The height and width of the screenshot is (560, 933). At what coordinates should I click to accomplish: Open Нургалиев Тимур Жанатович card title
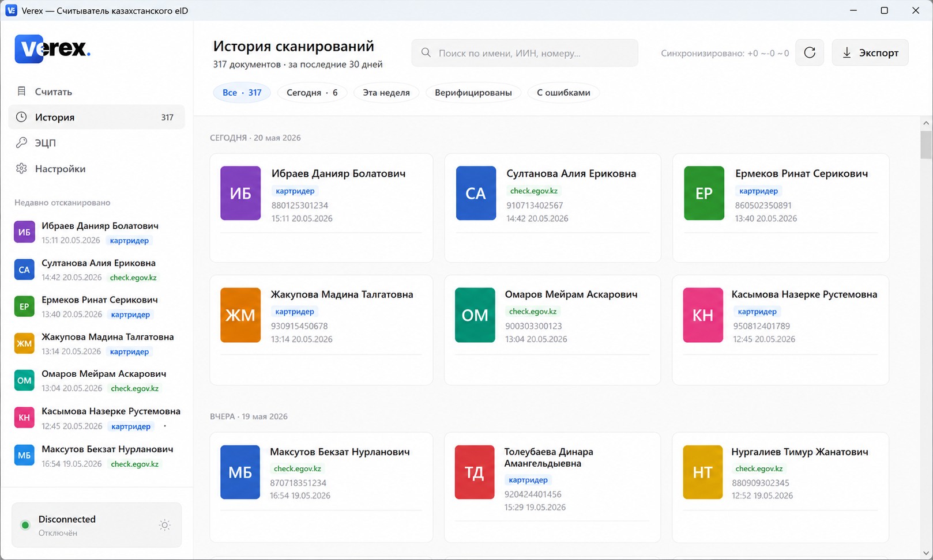point(800,452)
